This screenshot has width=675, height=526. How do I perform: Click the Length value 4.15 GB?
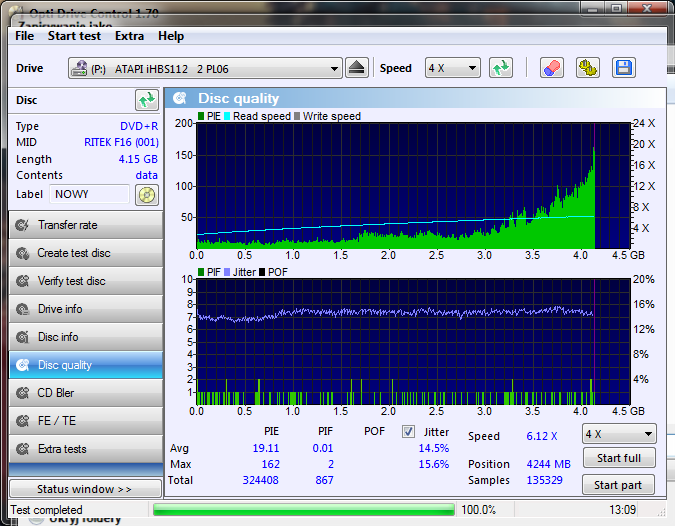tap(138, 159)
